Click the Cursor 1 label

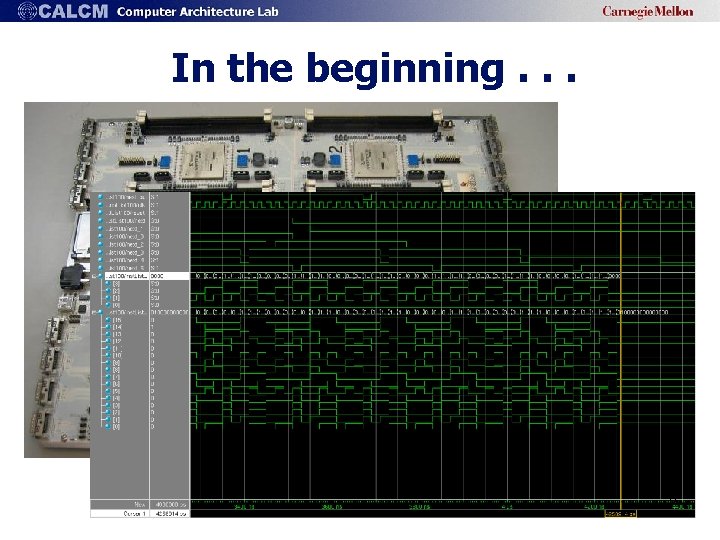click(134, 513)
